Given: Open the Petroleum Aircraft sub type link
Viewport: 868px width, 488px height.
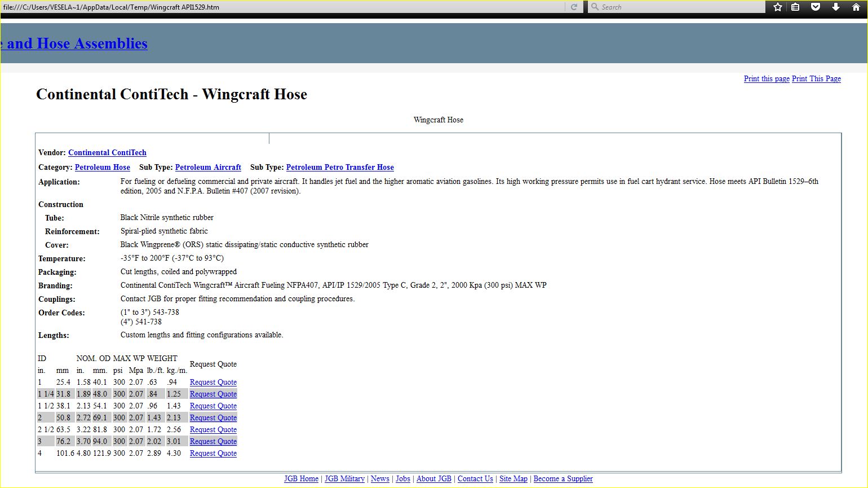Looking at the screenshot, I should tap(208, 168).
